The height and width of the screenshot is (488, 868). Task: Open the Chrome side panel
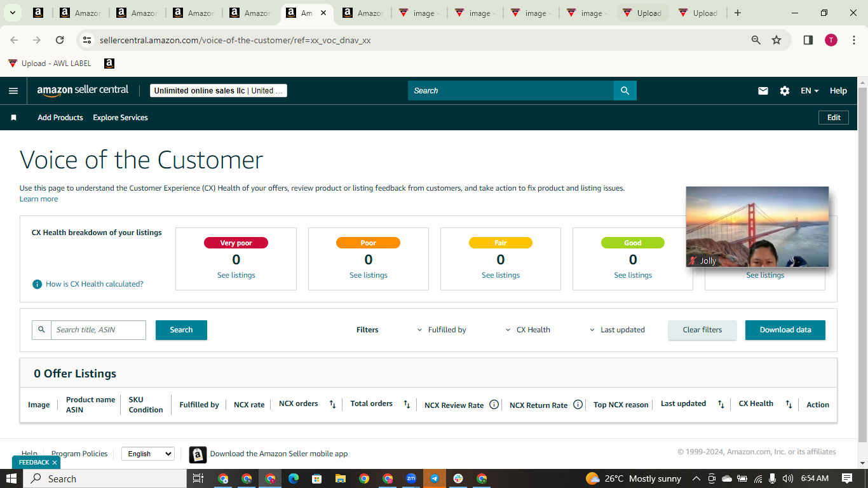click(x=808, y=40)
